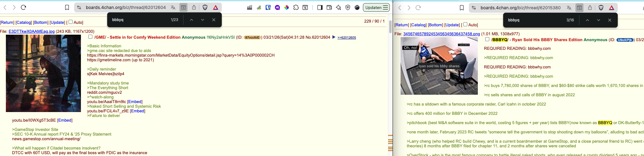644x156 pixels.
Task: Open post menu arrow beside No.62012604
Action: pyautogui.click(x=334, y=37)
